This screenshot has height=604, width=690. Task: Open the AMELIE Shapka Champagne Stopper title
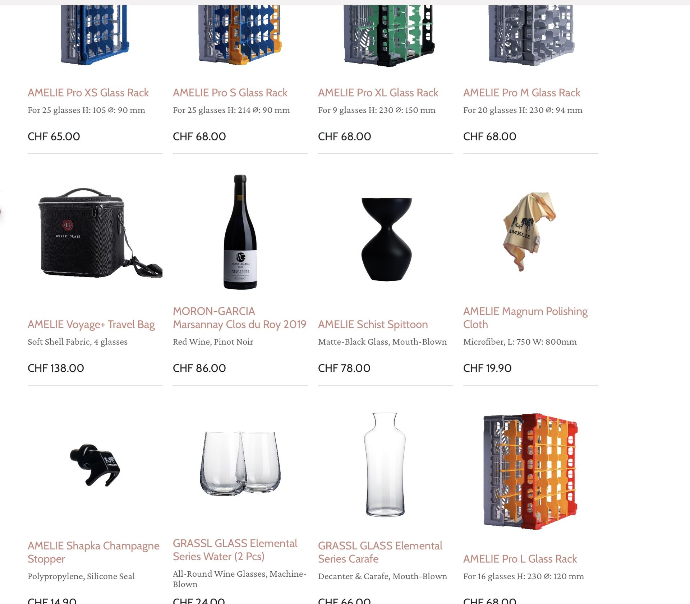93,552
